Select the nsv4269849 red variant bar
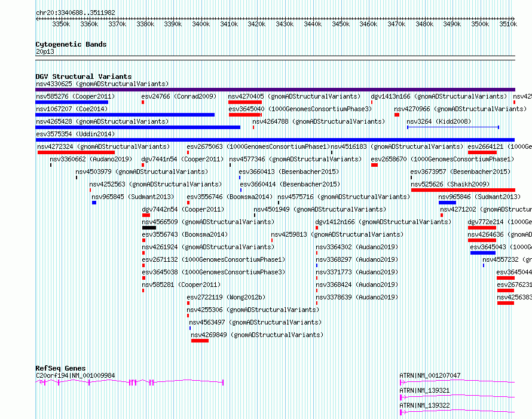Screen dimensions: 532x419 [x=200, y=341]
